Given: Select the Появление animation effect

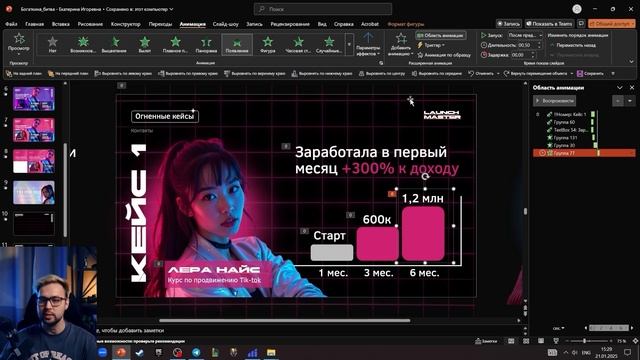Looking at the screenshot, I should (237, 44).
